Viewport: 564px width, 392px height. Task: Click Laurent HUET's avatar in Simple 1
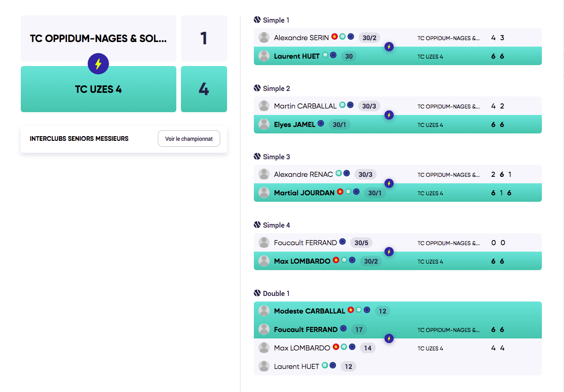264,56
